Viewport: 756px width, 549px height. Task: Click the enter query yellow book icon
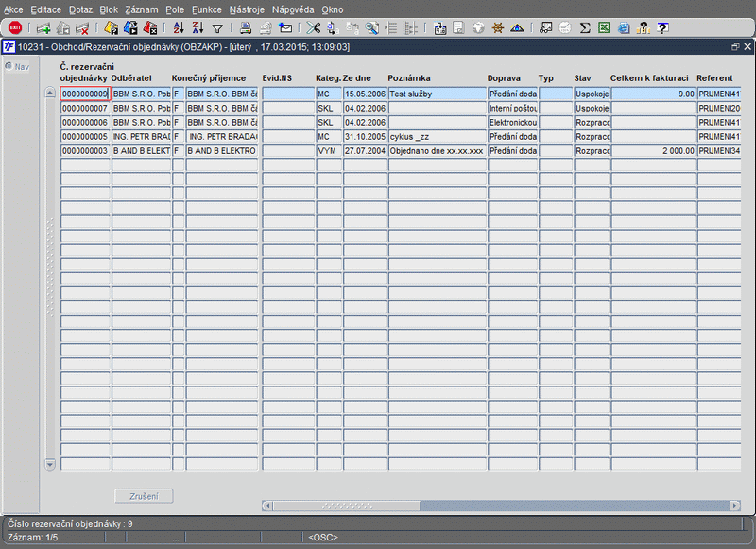click(x=112, y=28)
